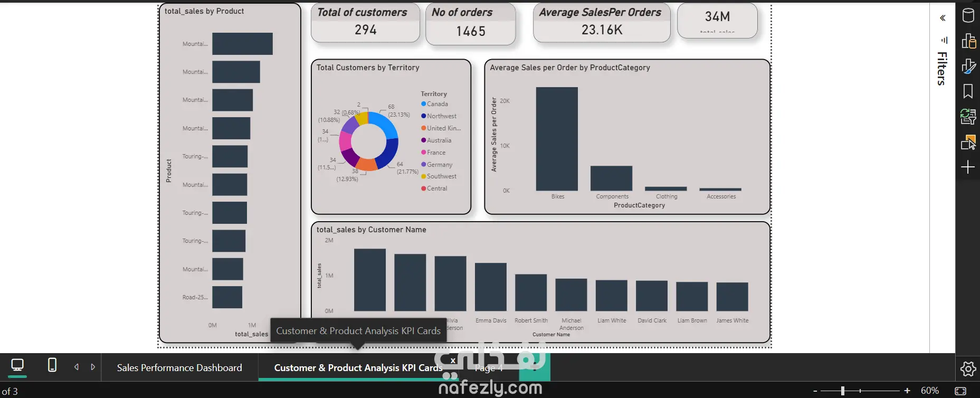Zoom out with the minus button

tap(815, 391)
